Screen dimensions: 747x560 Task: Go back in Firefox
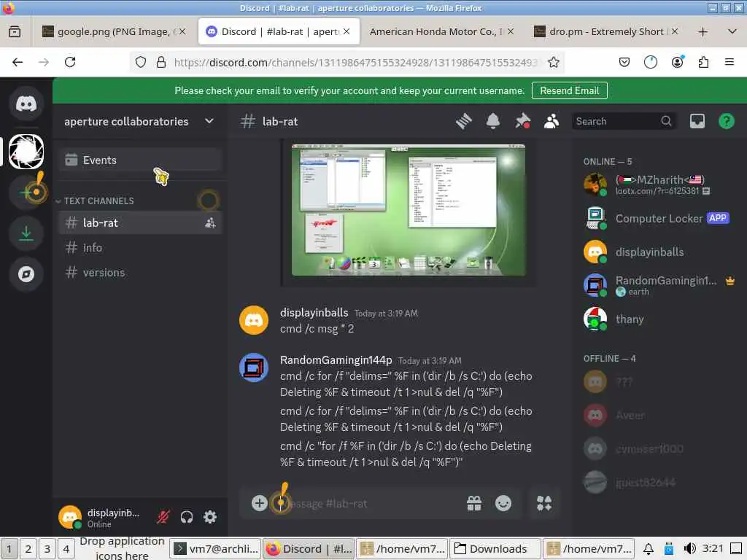[x=18, y=62]
